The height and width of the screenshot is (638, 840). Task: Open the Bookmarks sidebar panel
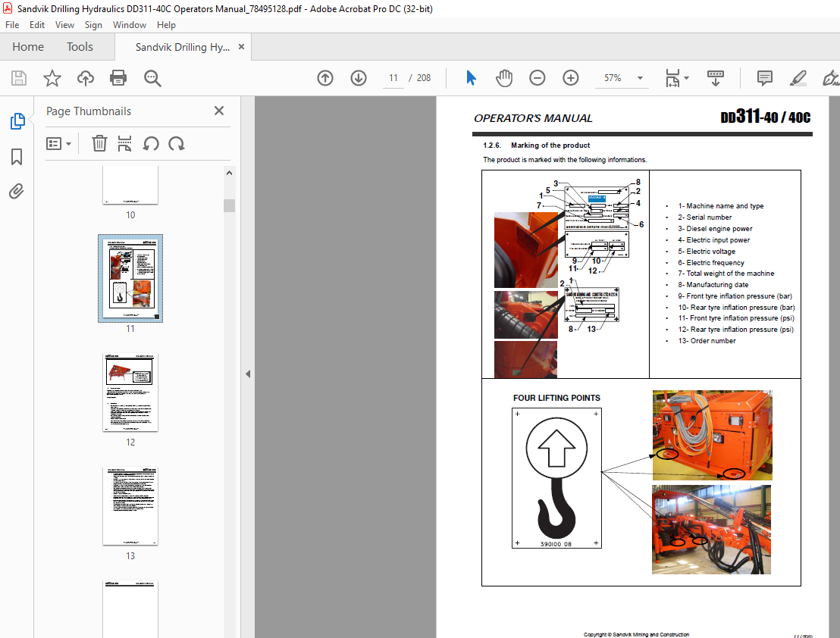[17, 157]
